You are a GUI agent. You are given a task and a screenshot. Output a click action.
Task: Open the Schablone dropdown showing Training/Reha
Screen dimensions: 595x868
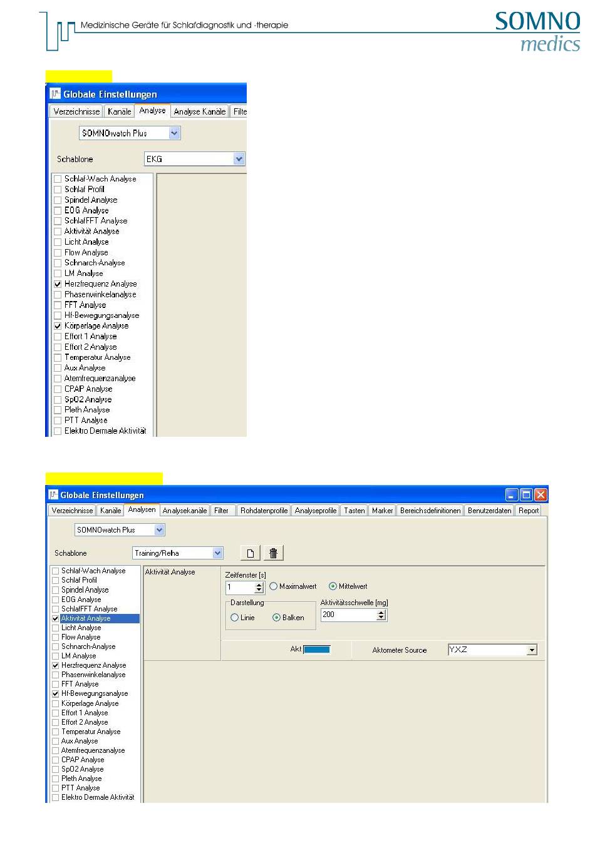[218, 553]
